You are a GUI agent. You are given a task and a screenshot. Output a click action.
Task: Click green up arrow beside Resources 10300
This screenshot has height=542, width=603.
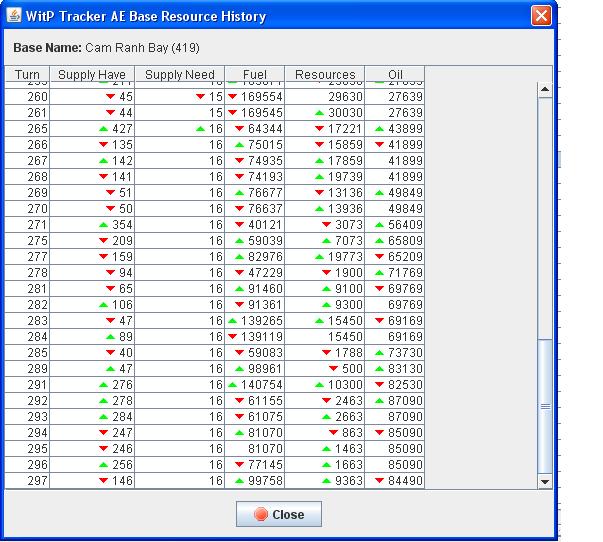tap(319, 385)
